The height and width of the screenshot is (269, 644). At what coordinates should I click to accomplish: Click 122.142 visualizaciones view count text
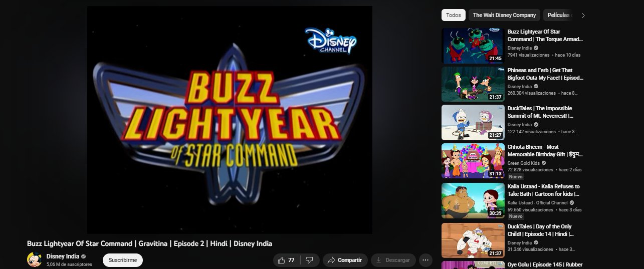[x=531, y=132]
